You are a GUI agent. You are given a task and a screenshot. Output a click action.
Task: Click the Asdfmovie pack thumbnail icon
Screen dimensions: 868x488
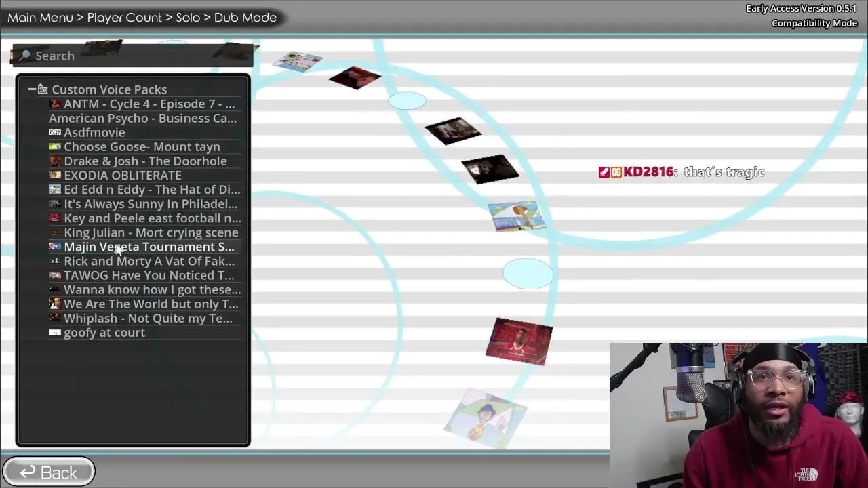click(x=55, y=132)
